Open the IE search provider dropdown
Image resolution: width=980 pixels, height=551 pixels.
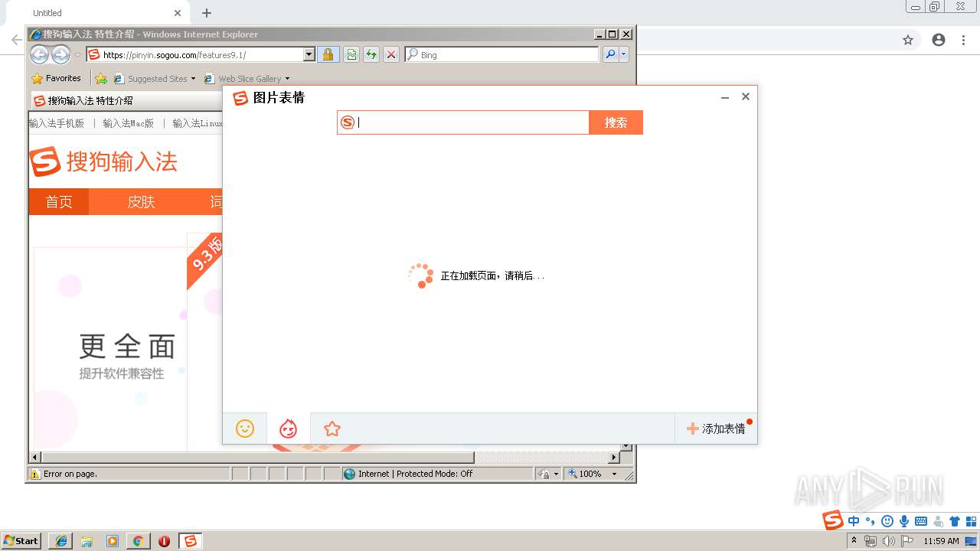click(624, 54)
